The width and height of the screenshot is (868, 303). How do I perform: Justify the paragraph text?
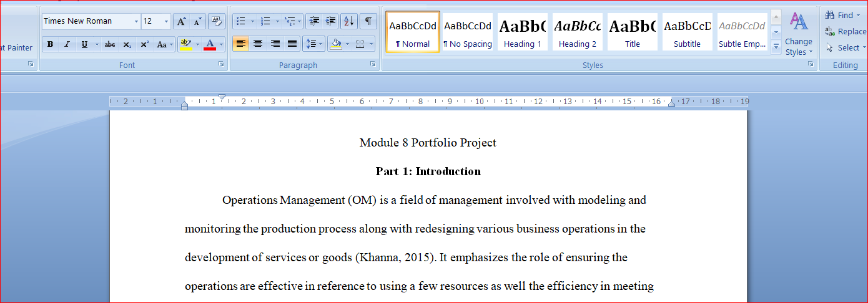(x=292, y=44)
